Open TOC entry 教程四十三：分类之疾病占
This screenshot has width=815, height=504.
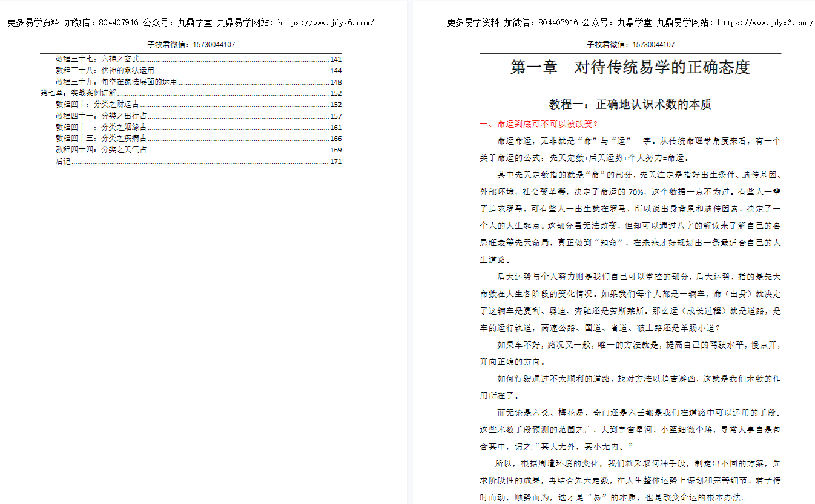[101, 139]
